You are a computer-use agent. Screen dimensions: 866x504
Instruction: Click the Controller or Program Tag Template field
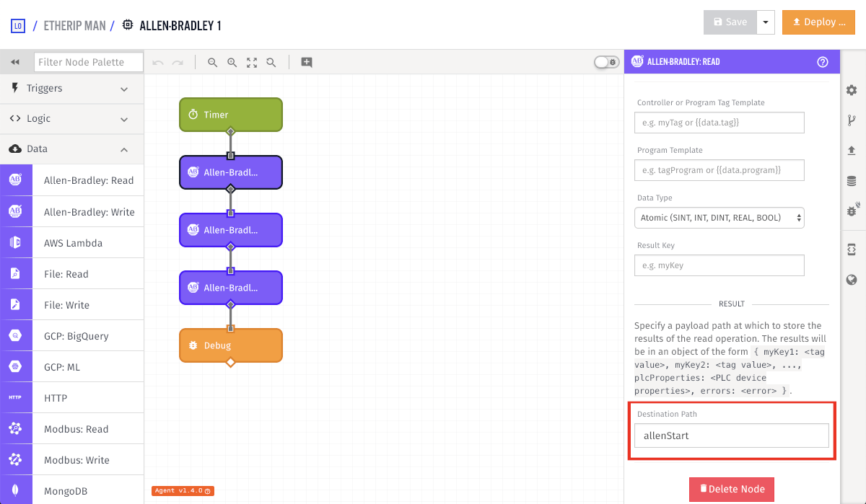[x=720, y=123]
